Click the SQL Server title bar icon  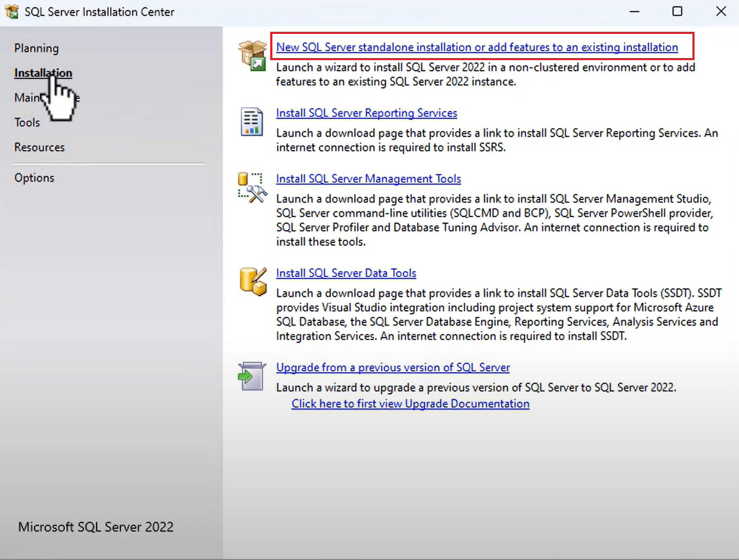tap(12, 11)
